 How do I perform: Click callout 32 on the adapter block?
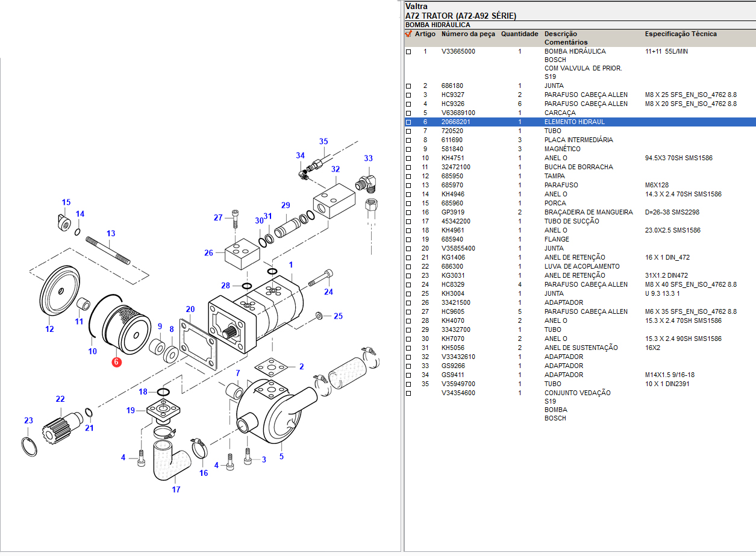[x=335, y=169]
